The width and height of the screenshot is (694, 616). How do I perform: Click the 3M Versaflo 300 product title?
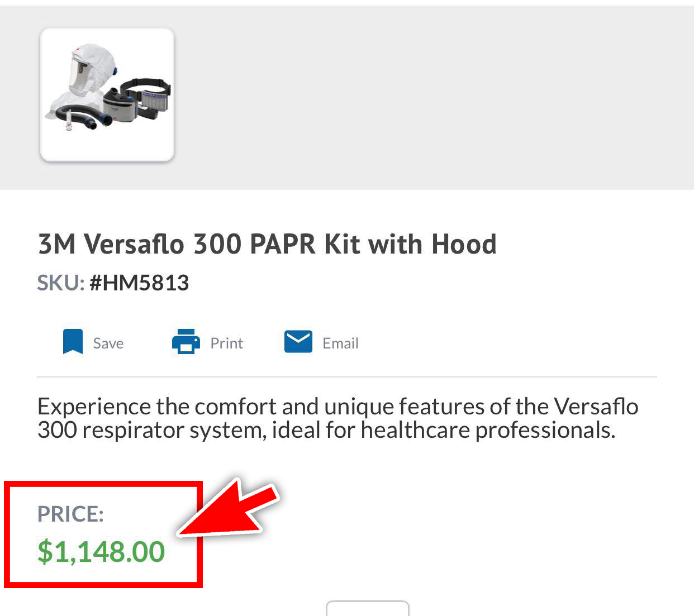(x=267, y=244)
